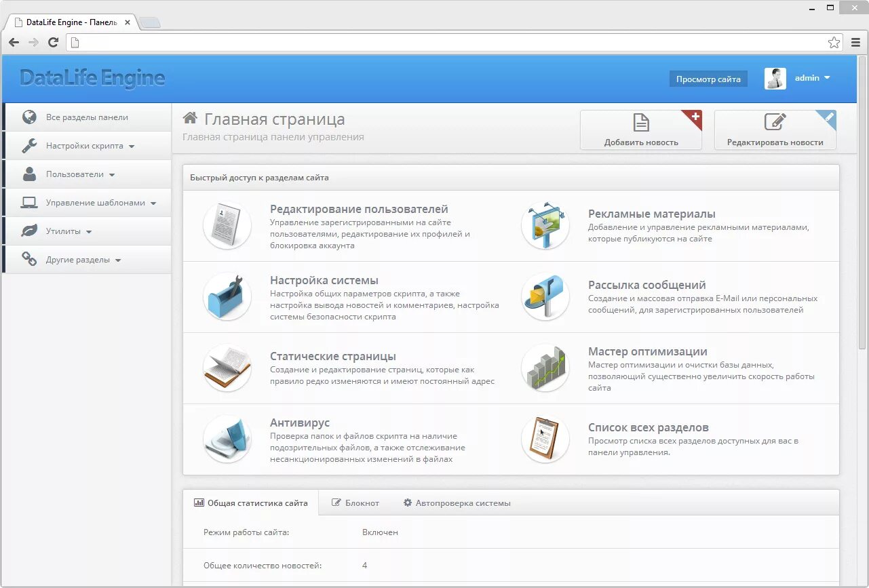Open the mailbox icon for message mailing
Screen dimensions: 869x588
click(545, 297)
